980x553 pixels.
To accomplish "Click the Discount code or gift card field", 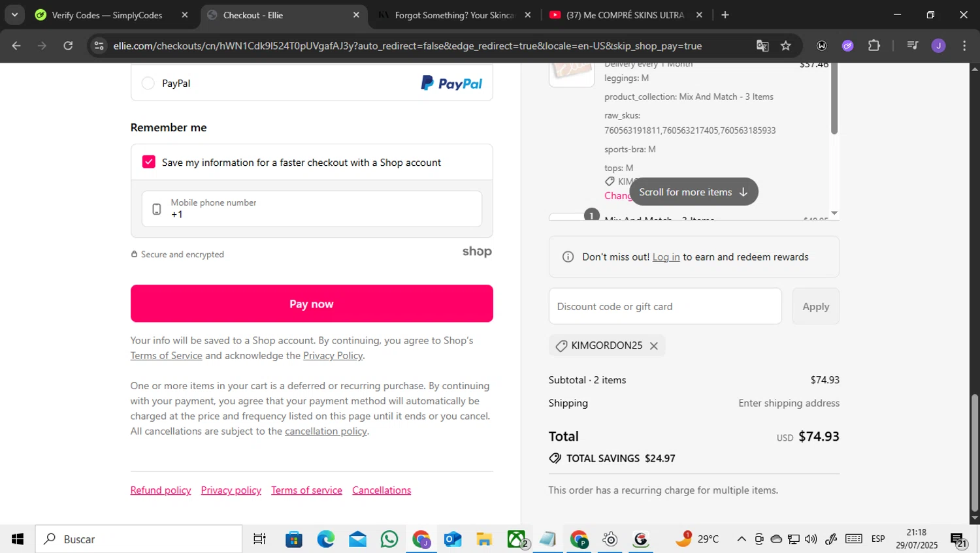I will (x=665, y=306).
